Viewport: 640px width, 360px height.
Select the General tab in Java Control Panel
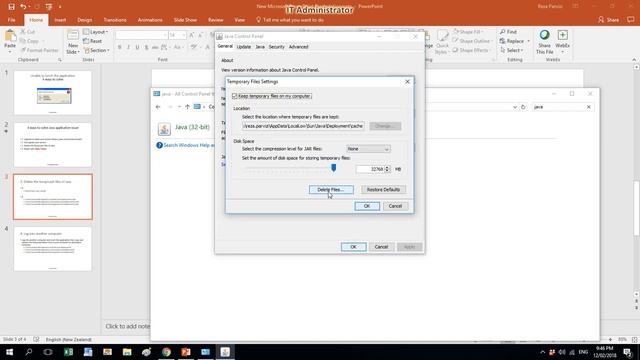click(225, 47)
